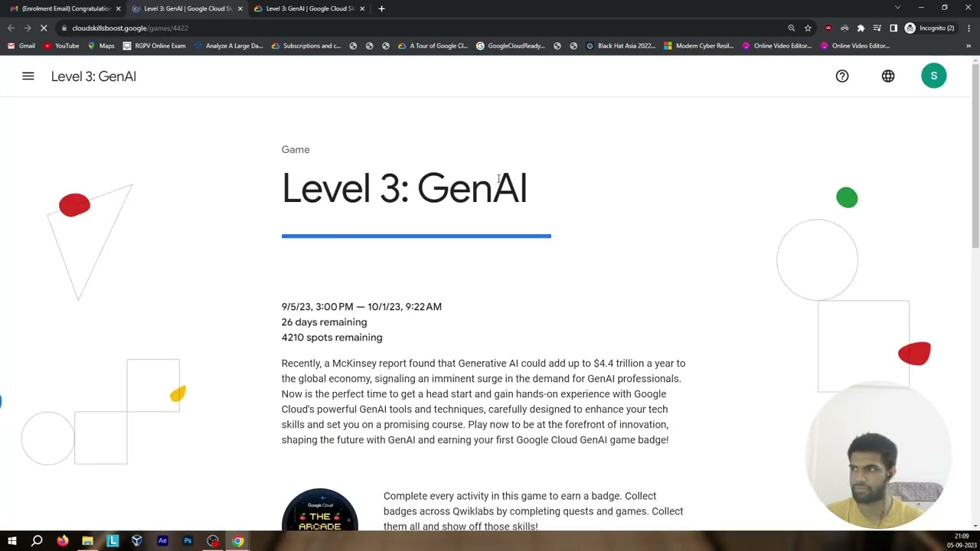
Task: Select the '4210 spots remaining' text
Action: pos(332,337)
